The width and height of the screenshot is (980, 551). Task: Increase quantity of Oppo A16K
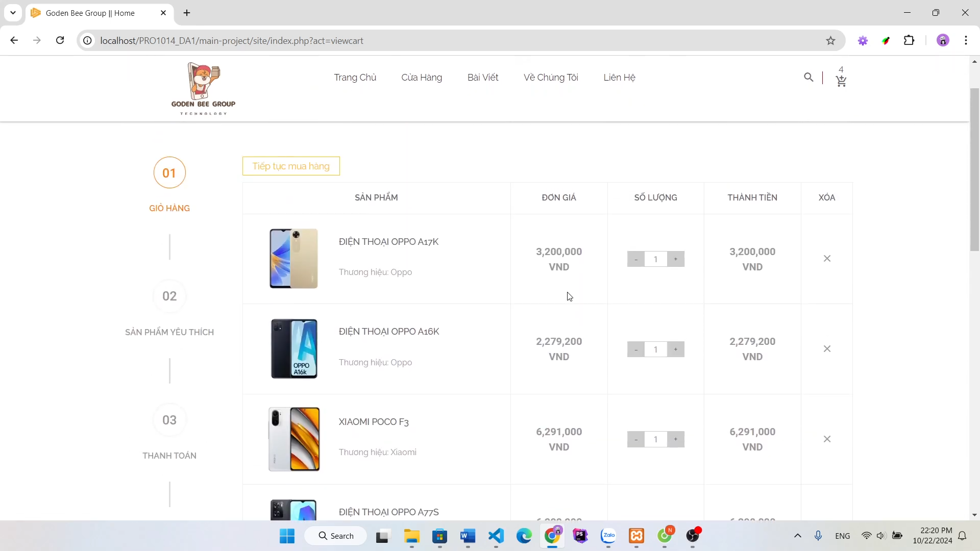[x=676, y=349]
